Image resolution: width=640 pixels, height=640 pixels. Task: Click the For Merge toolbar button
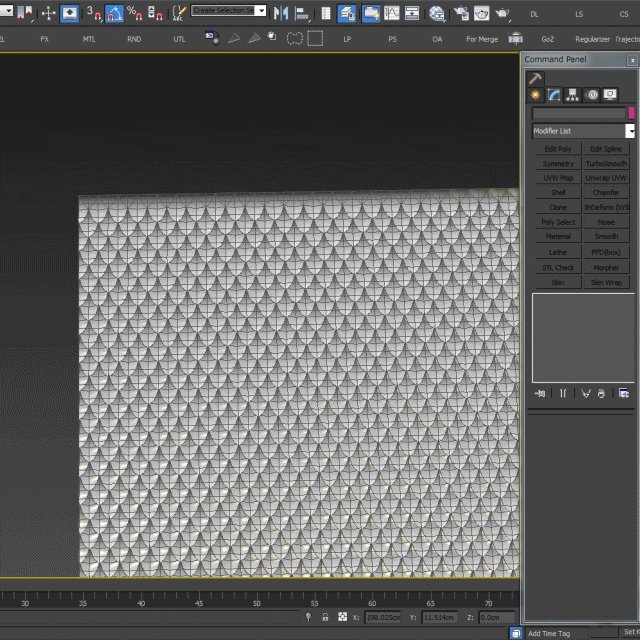482,39
